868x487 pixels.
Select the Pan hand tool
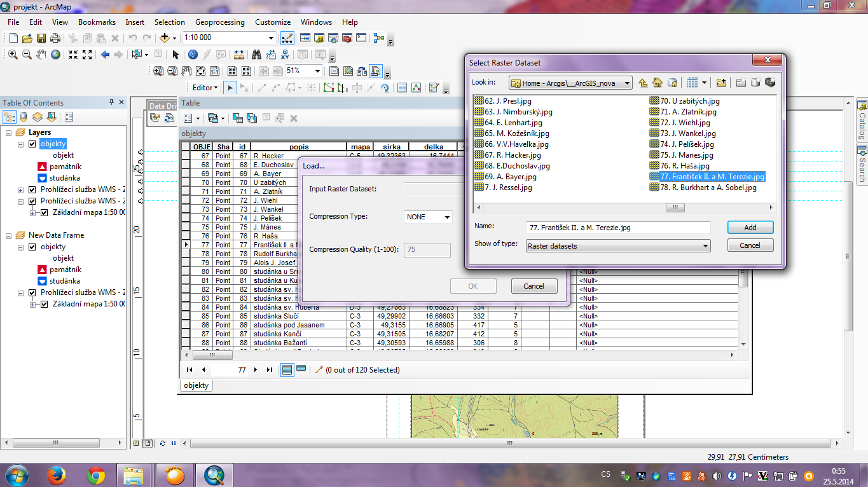[x=41, y=55]
